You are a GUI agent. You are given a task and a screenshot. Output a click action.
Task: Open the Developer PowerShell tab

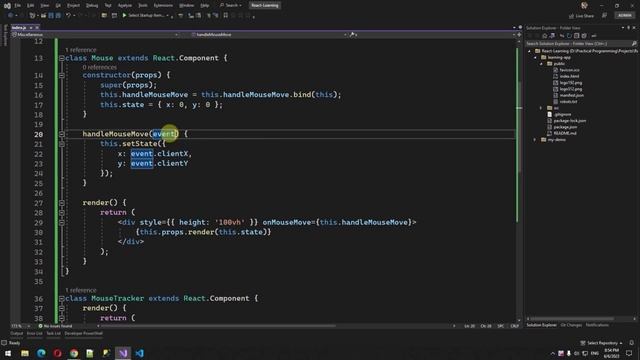tap(84, 333)
